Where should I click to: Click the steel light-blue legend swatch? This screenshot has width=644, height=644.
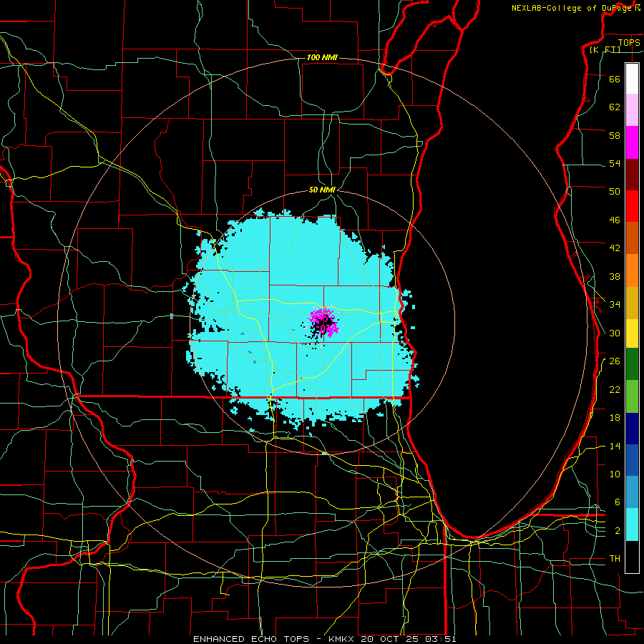632,492
